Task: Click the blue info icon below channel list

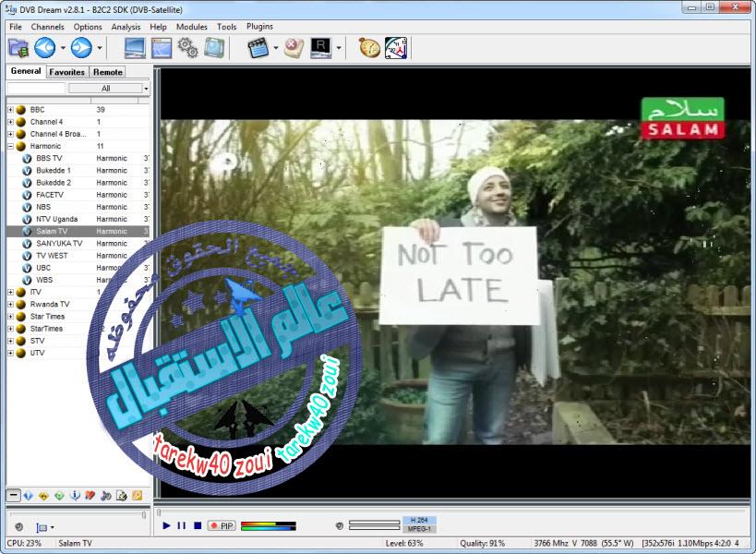Action: (x=75, y=495)
